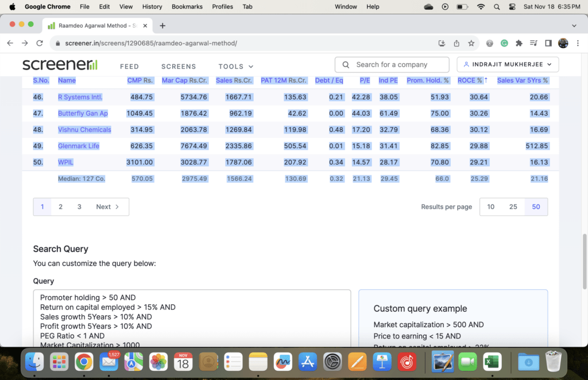Reload the screener.in page
Image resolution: width=588 pixels, height=380 pixels.
[x=40, y=43]
